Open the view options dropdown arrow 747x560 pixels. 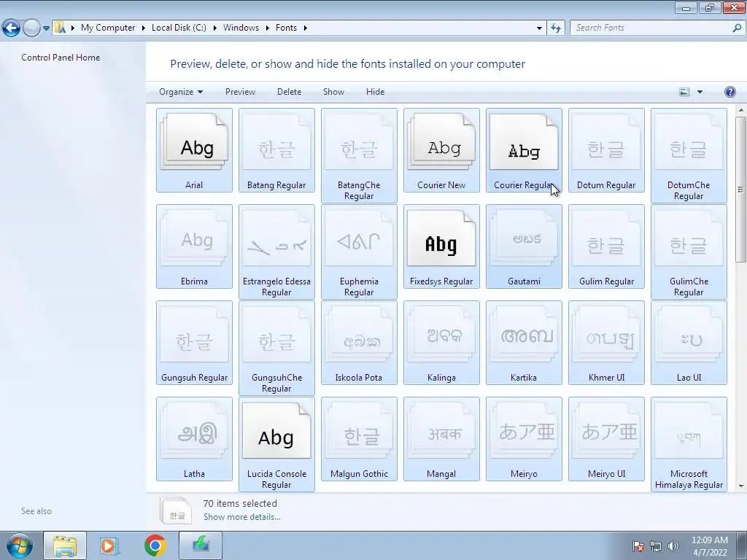700,92
